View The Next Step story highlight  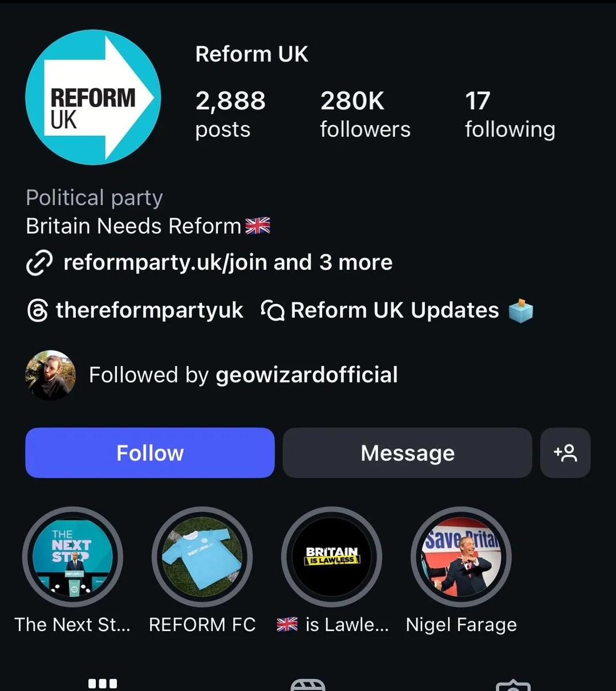point(72,557)
